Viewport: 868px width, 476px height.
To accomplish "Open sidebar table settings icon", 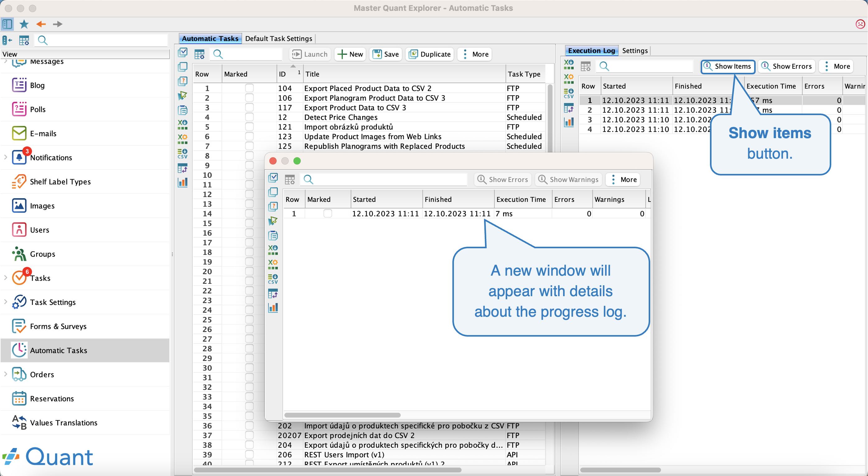I will pos(24,40).
